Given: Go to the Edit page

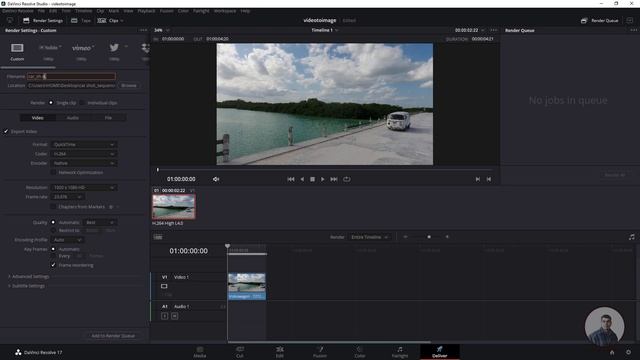Looking at the screenshot, I should (x=280, y=352).
